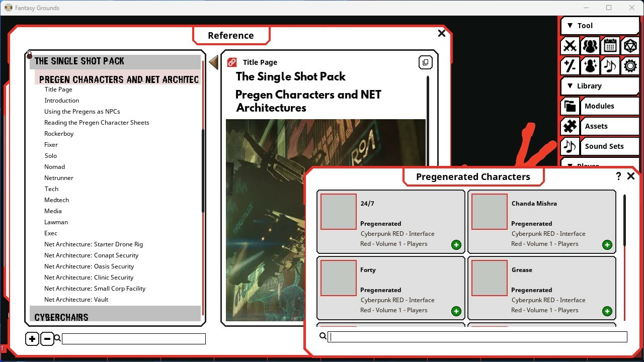Open the Sound Sets library entry
The height and width of the screenshot is (362, 644).
(x=603, y=146)
